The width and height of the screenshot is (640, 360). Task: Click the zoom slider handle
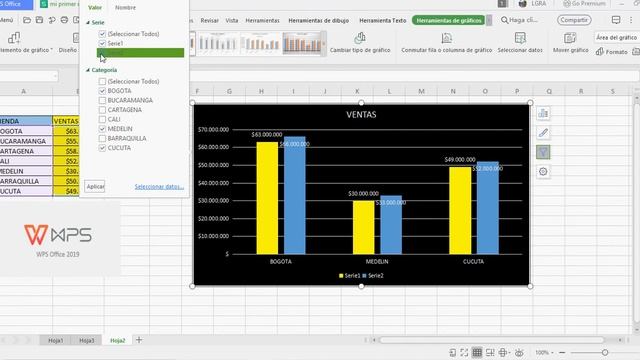click(605, 352)
